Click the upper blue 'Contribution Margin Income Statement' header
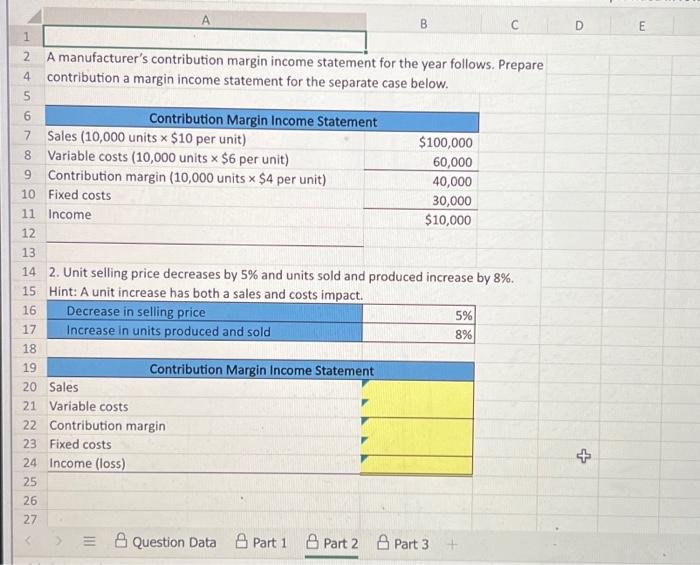 tap(262, 120)
